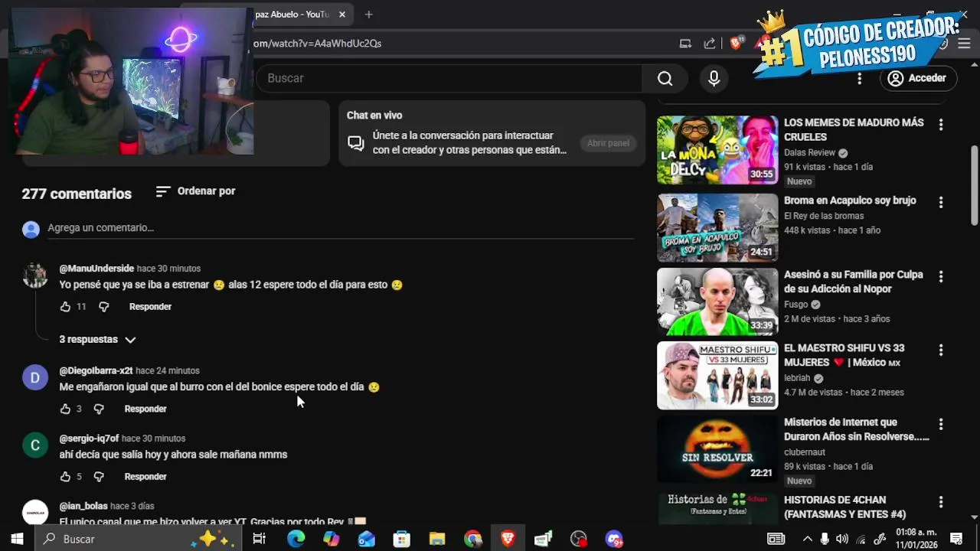Viewport: 980px width, 551px height.
Task: Click the Acceder sign-in button
Action: tap(917, 78)
